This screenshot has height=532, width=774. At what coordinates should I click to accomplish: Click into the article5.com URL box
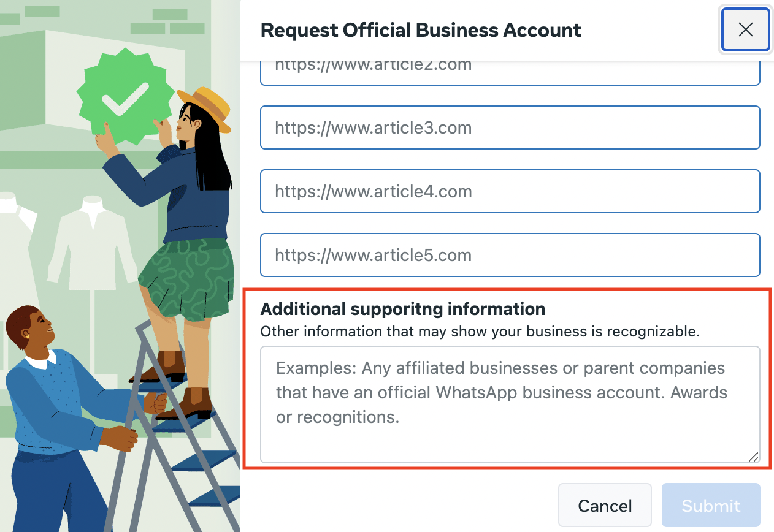click(510, 255)
